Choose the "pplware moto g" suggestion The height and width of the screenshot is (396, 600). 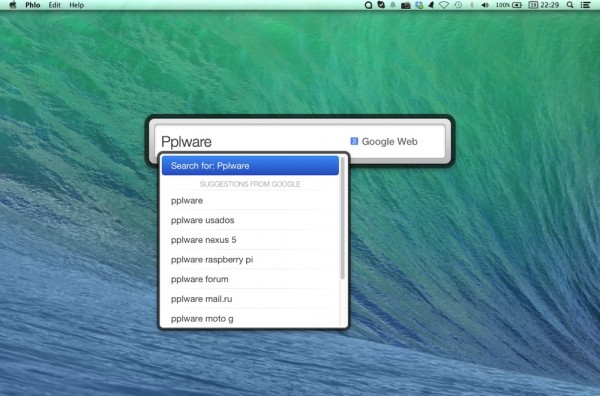(x=250, y=318)
